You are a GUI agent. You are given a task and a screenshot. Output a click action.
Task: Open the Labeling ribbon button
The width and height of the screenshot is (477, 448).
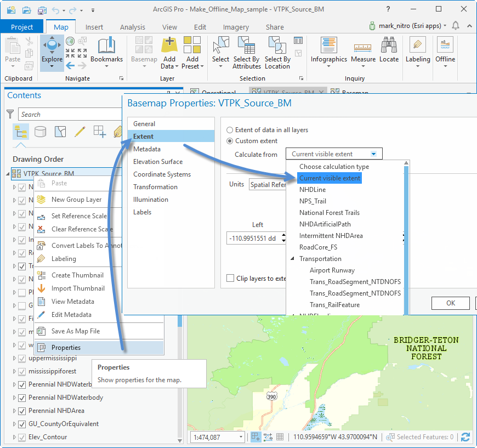[x=418, y=52]
